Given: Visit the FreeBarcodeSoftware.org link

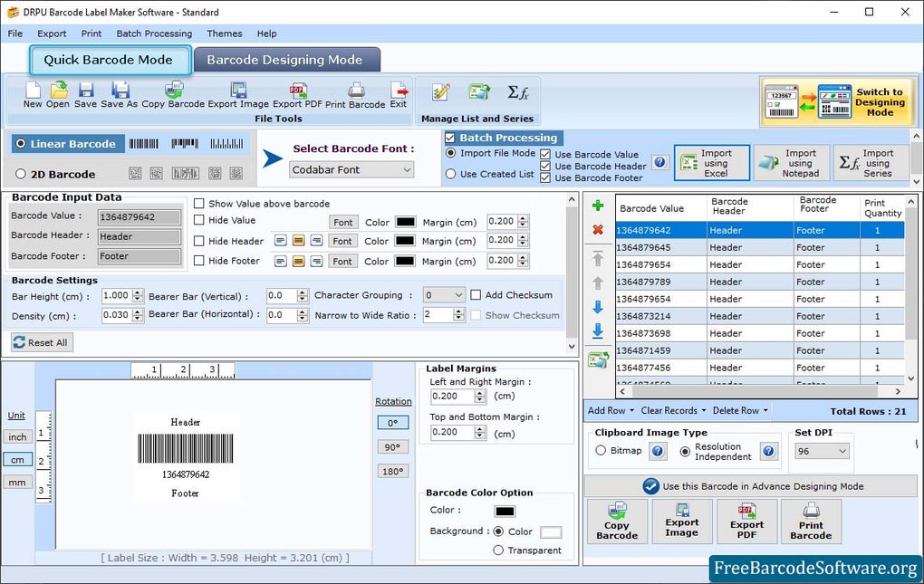Looking at the screenshot, I should [812, 570].
